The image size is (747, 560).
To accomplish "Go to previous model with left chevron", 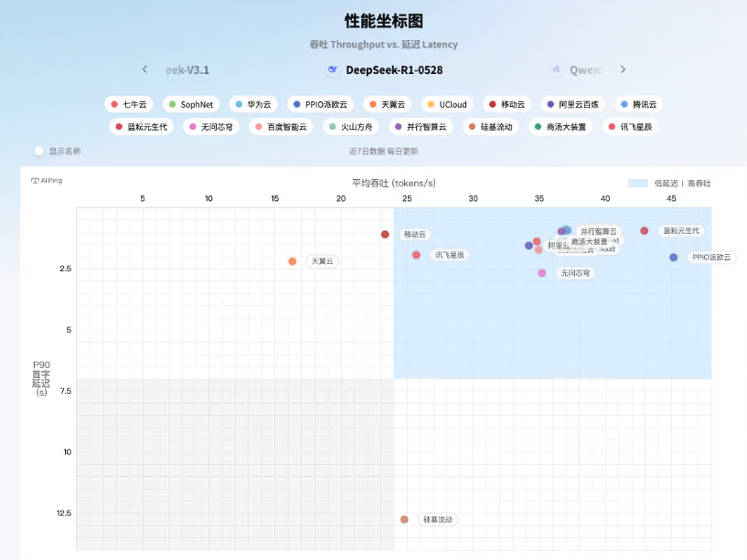I will point(144,69).
